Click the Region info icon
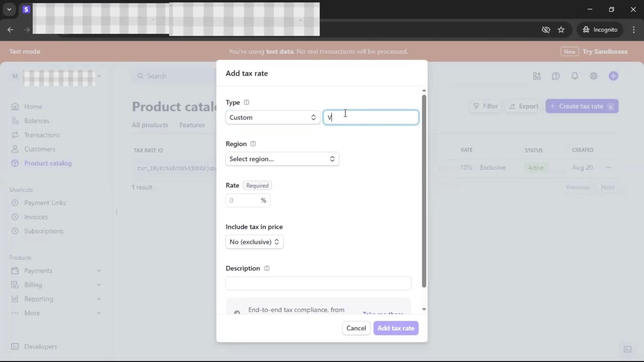644x362 pixels. click(253, 144)
